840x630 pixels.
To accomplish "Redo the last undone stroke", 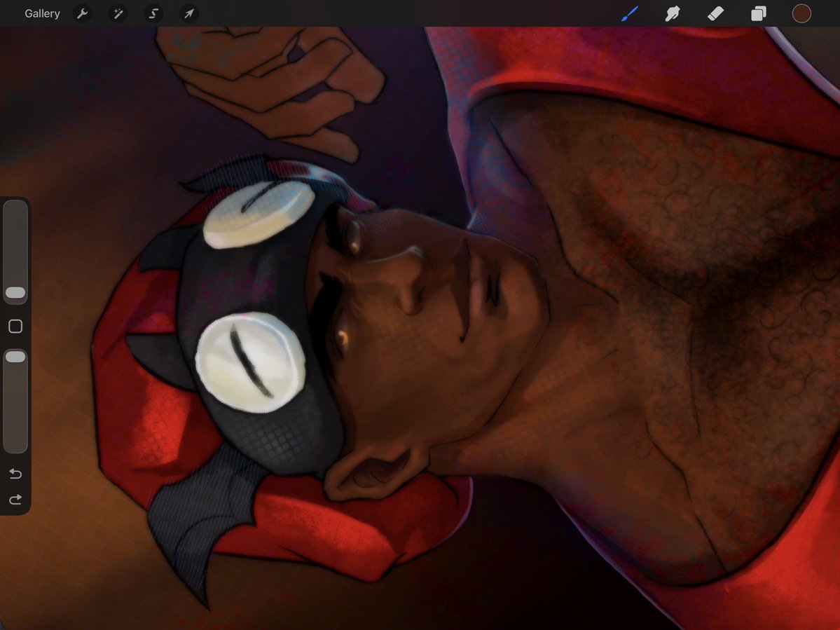I will (x=15, y=499).
